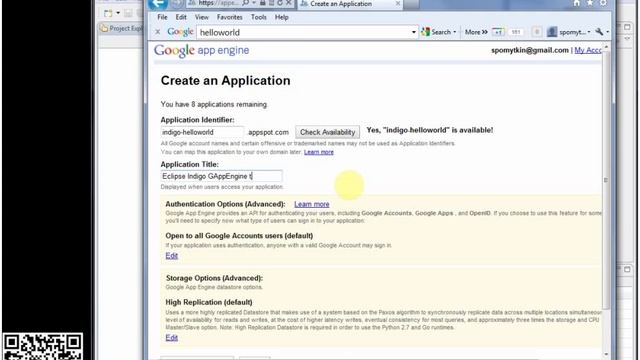This screenshot has width=640, height=360.
Task: Click Edit link under Authentication Options
Action: [171, 256]
